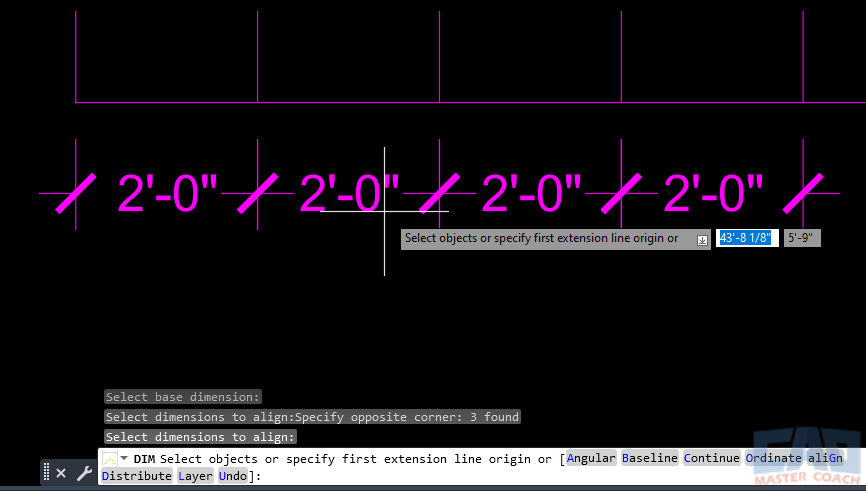Select the first 2'-0" dimension text
Viewport: 866px width, 491px height.
point(167,193)
